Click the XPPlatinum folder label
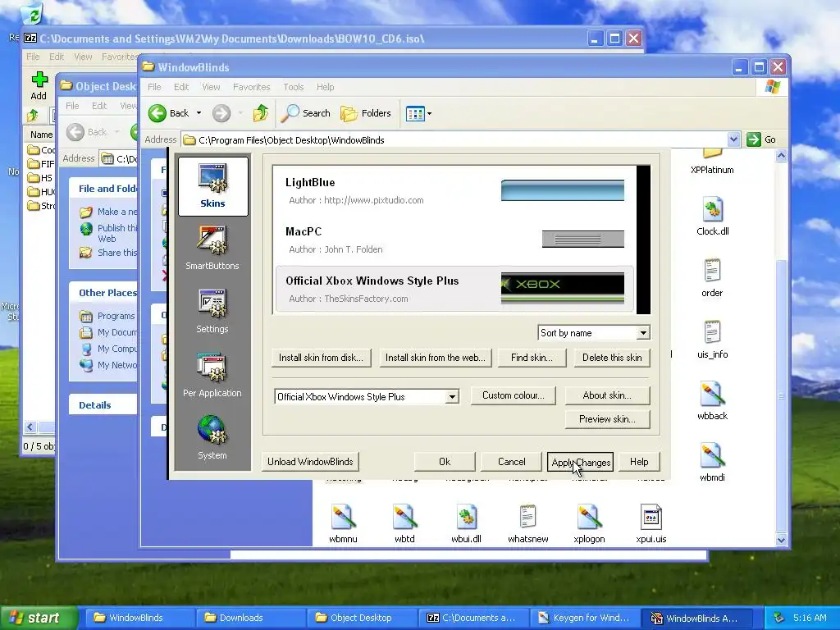This screenshot has width=840, height=630. point(712,170)
